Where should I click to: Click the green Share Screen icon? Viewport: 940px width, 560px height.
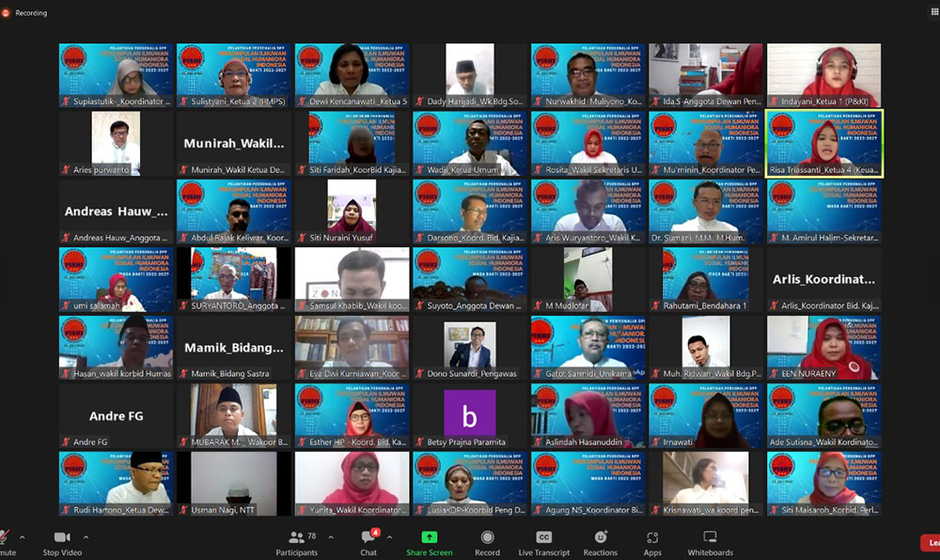pos(430,537)
